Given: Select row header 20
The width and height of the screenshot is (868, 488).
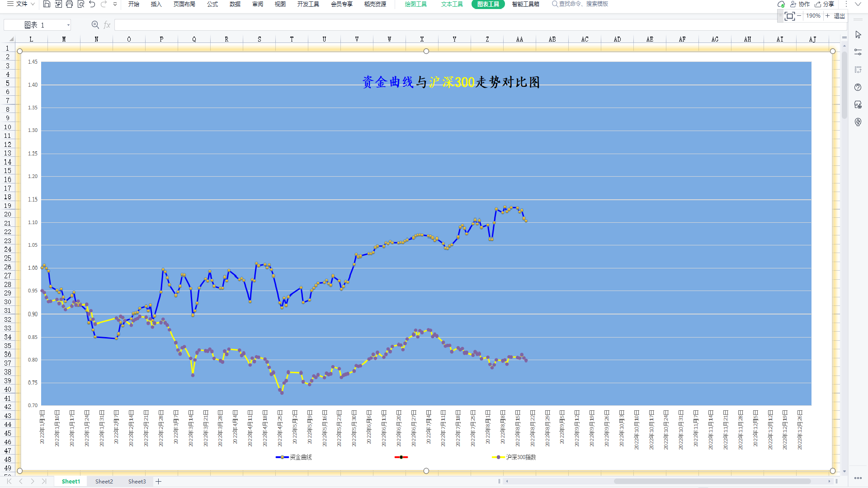Looking at the screenshot, I should click(8, 214).
